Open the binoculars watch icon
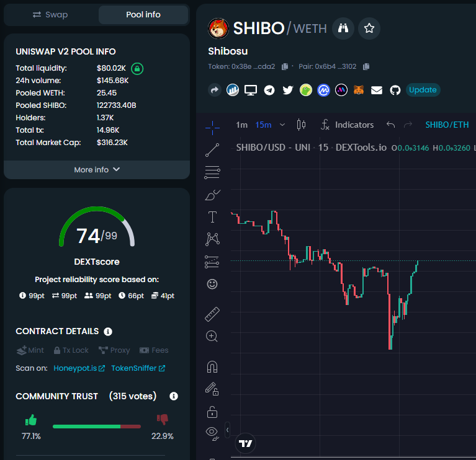Viewport: 476px width, 460px height. (343, 29)
